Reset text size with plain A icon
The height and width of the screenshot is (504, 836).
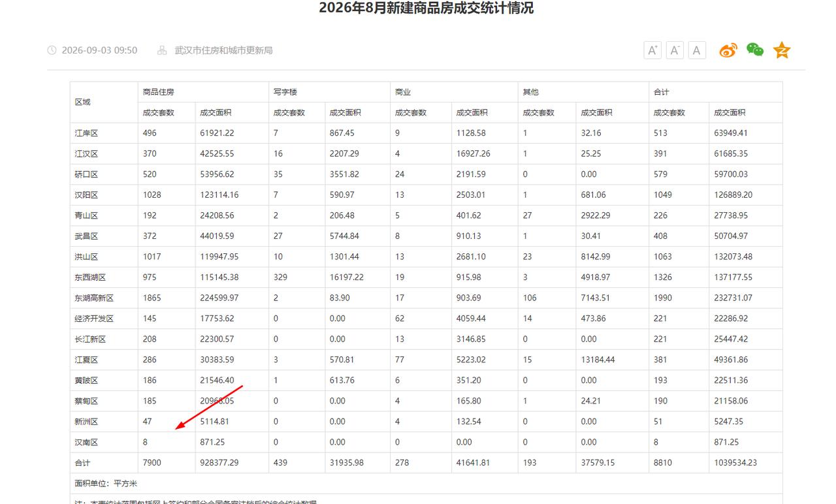[697, 50]
